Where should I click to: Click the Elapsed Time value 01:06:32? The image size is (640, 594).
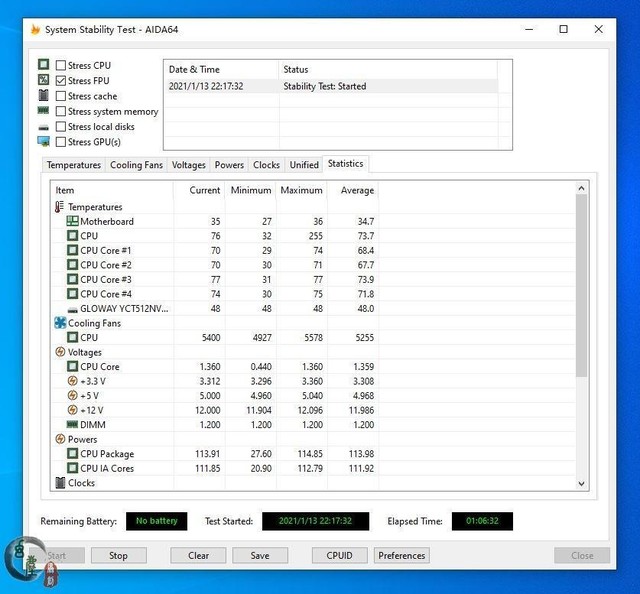click(x=482, y=521)
